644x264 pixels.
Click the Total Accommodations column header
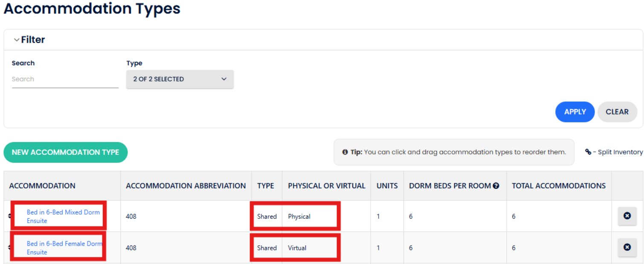coord(558,186)
